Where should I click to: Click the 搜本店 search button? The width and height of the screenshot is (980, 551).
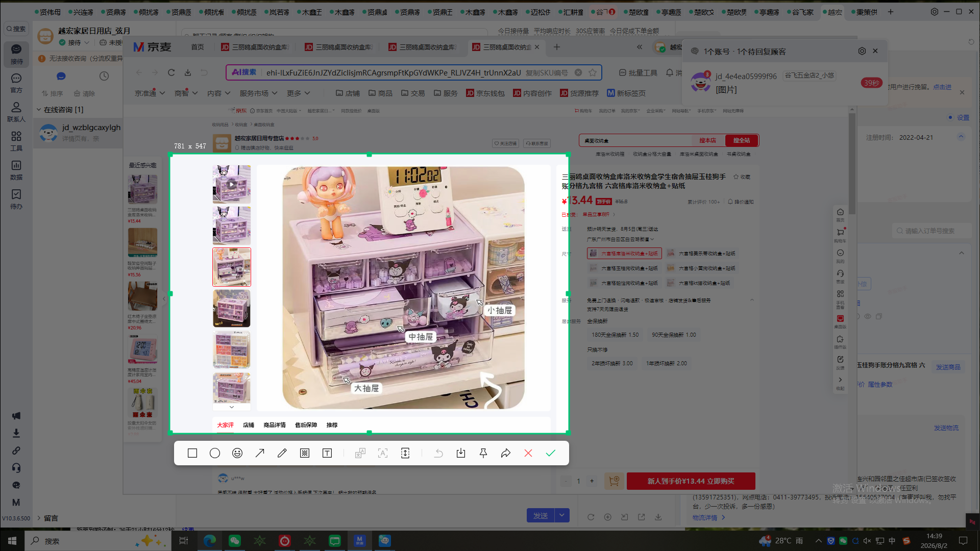(x=707, y=140)
